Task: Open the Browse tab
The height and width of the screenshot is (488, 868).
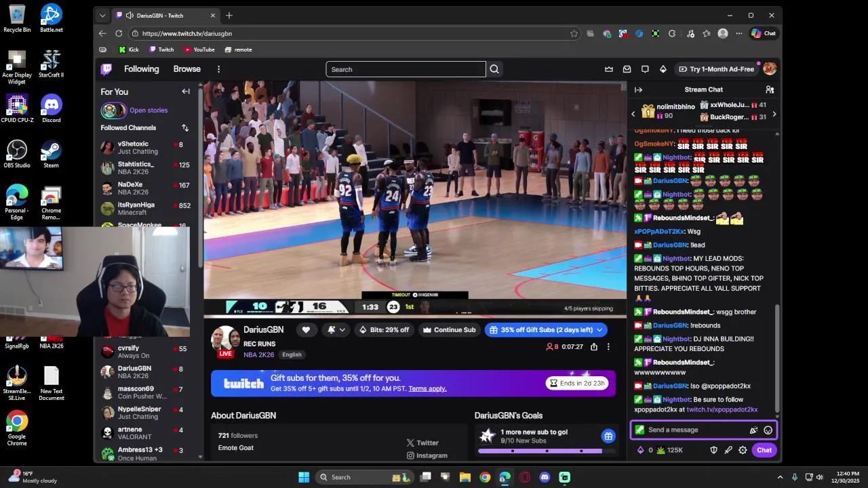Action: (186, 69)
